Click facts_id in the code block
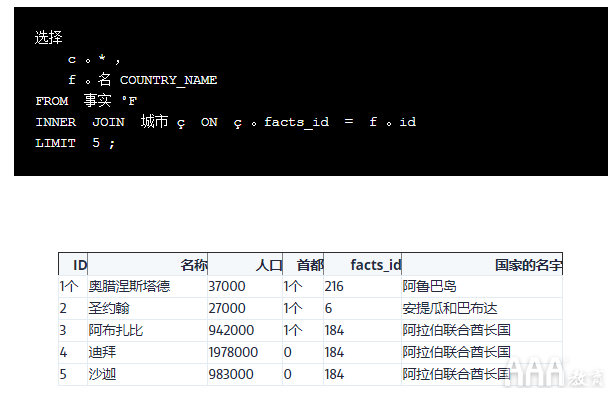The height and width of the screenshot is (393, 614). tap(297, 123)
